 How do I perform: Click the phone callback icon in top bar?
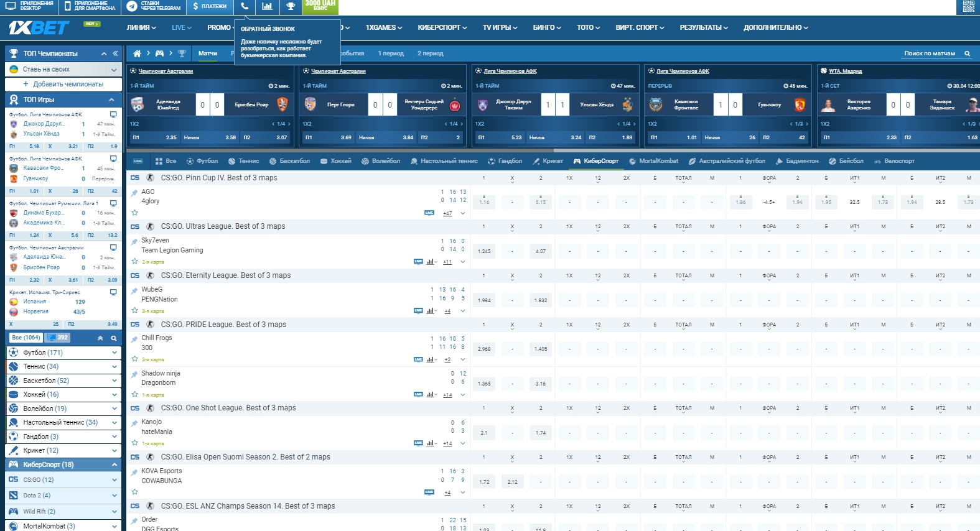[245, 7]
